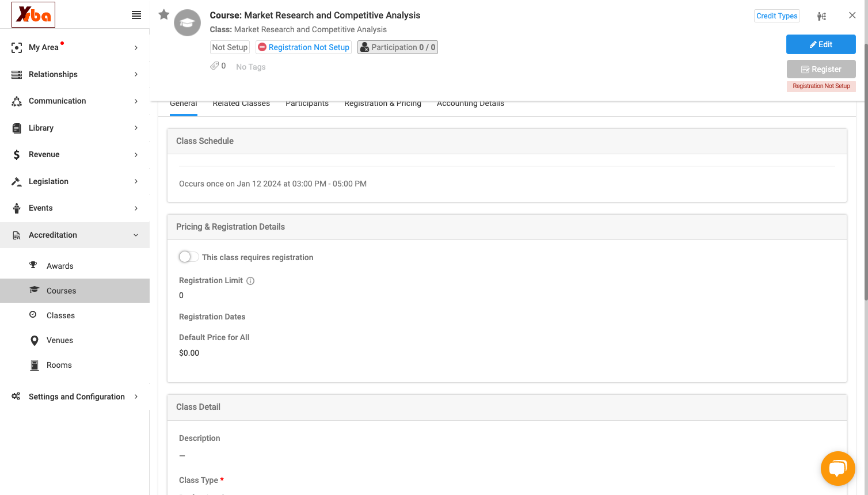This screenshot has height=495, width=868.
Task: Open the Accounting Details tab
Action: 470,104
